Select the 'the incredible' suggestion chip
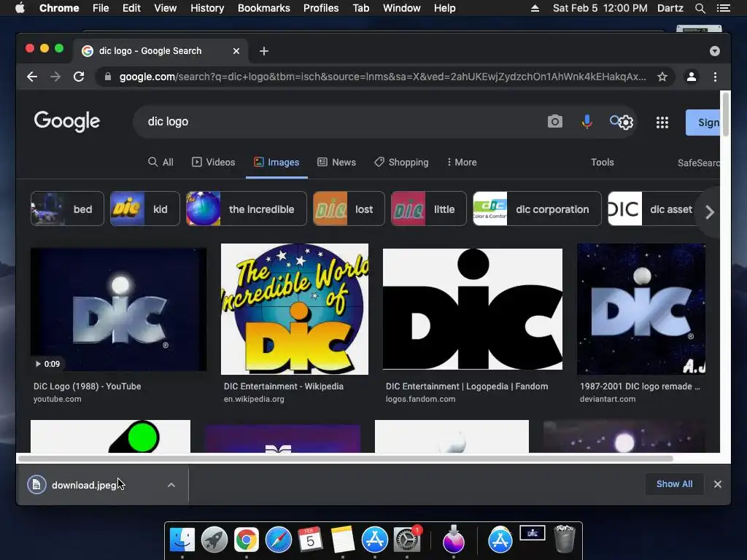Screen dimensions: 747x560 tap(247, 209)
